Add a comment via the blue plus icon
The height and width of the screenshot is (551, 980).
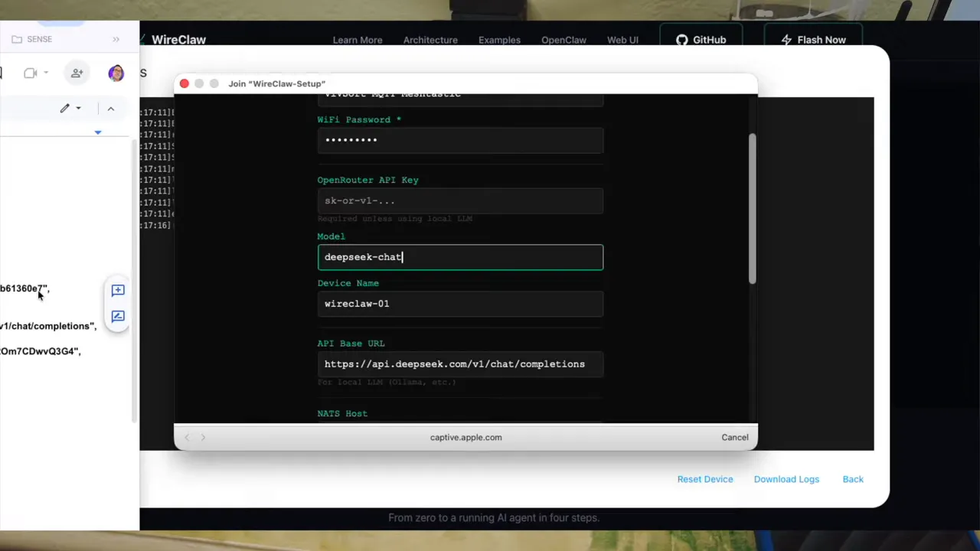(x=118, y=290)
